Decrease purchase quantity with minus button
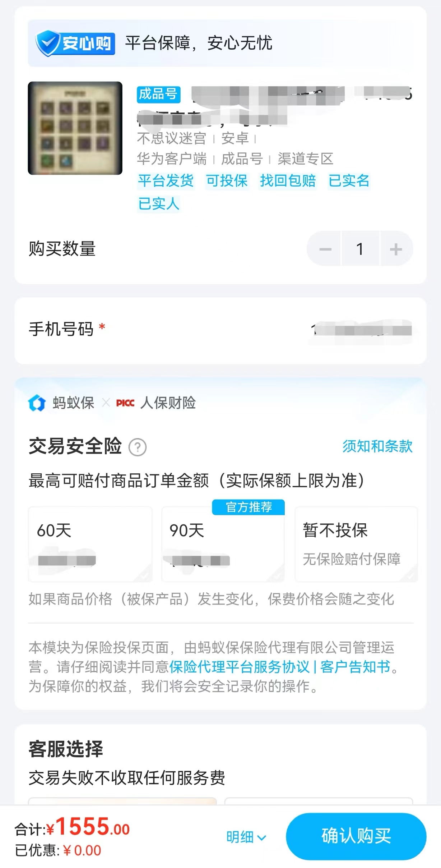 (x=325, y=249)
